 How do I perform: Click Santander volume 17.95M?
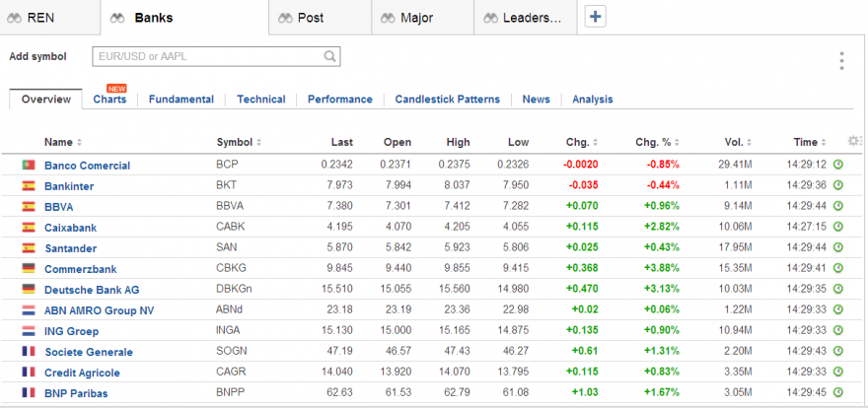pyautogui.click(x=734, y=247)
